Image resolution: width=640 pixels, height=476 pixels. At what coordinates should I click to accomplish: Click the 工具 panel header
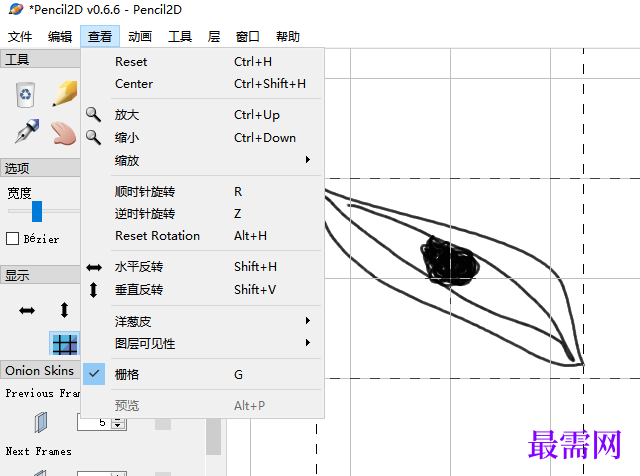40,60
